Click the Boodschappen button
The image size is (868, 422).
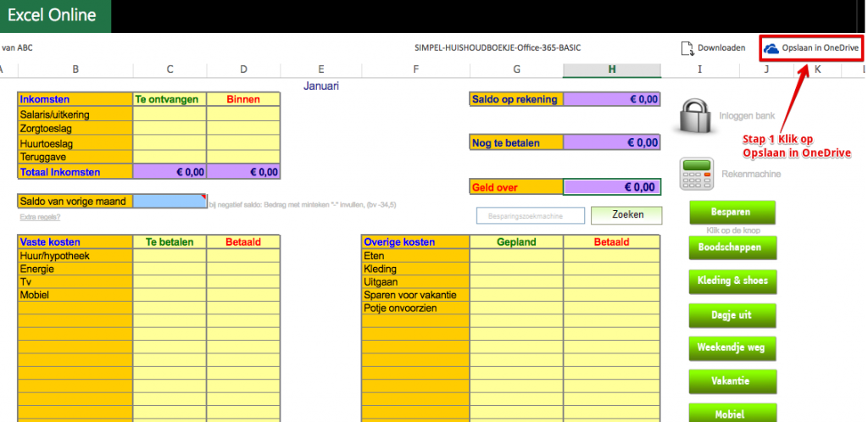coord(732,247)
